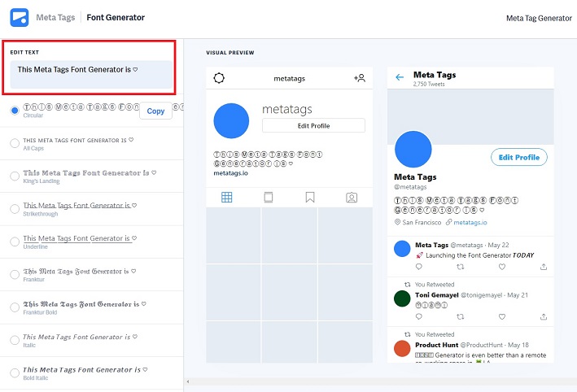Select the Franktur font radio button
The image size is (577, 392).
tap(15, 274)
